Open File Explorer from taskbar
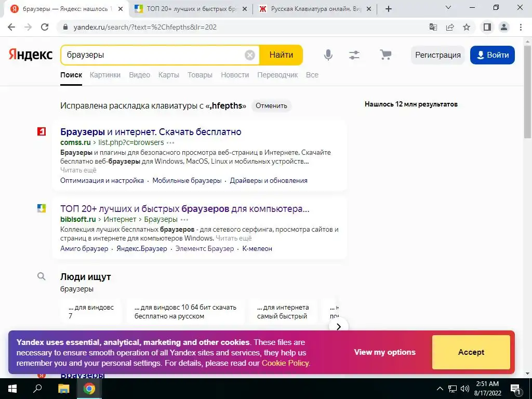This screenshot has width=532, height=399. (63, 389)
